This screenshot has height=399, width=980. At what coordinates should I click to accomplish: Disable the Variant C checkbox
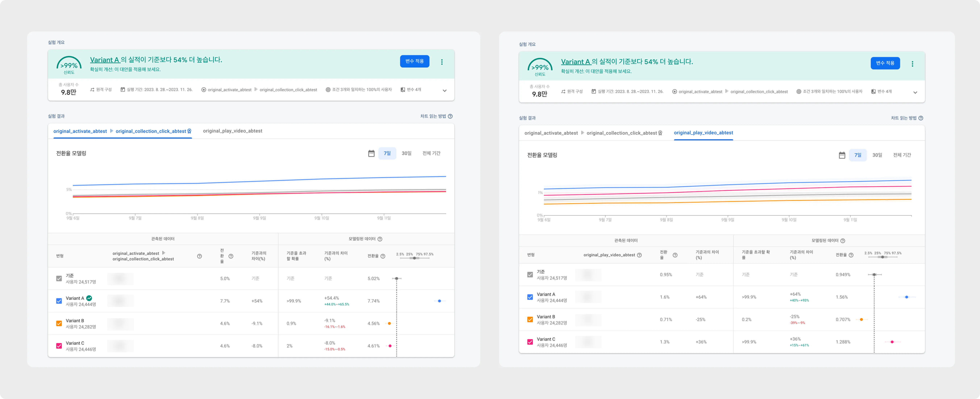[59, 345]
